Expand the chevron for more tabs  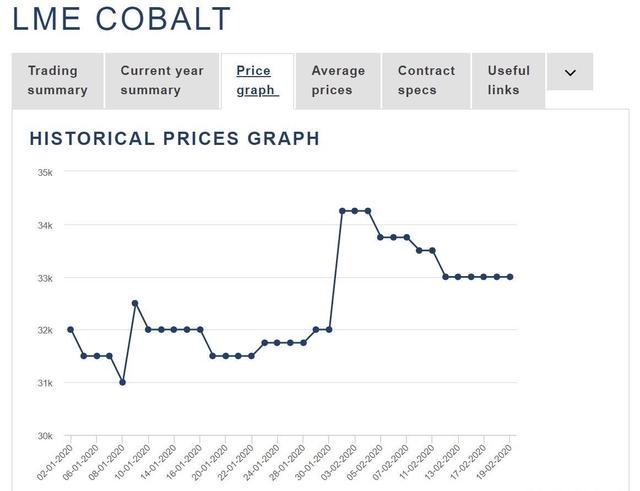[570, 72]
